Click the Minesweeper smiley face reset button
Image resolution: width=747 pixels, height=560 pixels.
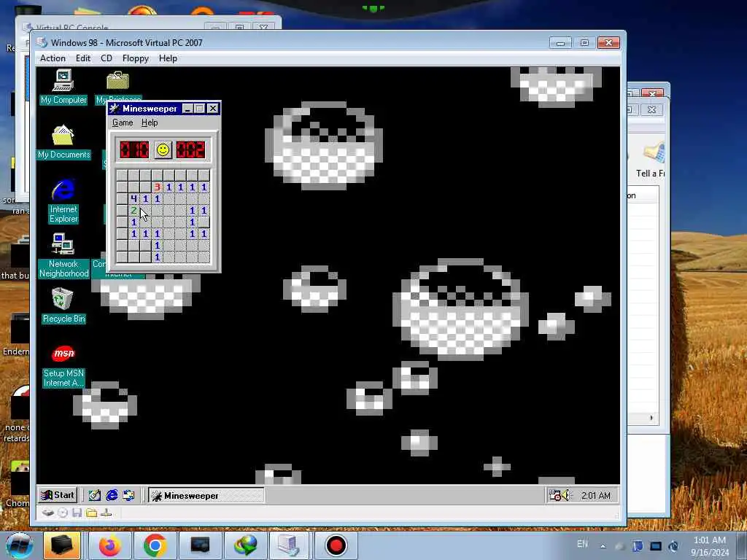pyautogui.click(x=163, y=150)
